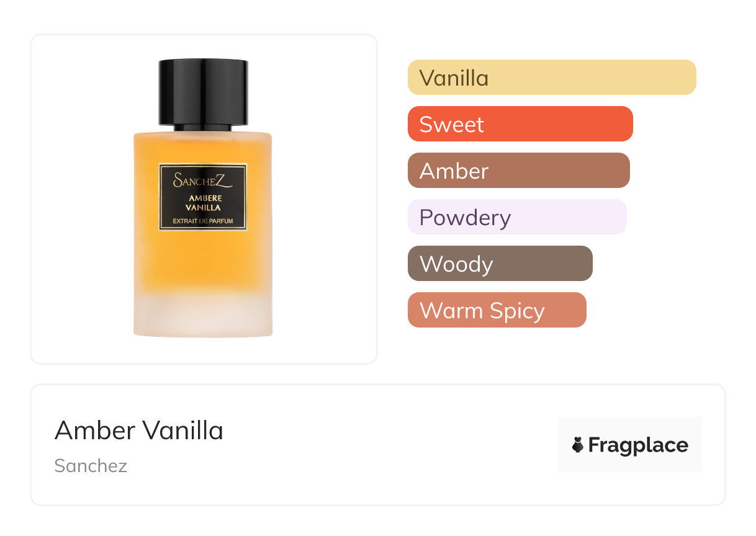The width and height of the screenshot is (756, 536).
Task: Click the Amber Vanilla title text
Action: (139, 431)
